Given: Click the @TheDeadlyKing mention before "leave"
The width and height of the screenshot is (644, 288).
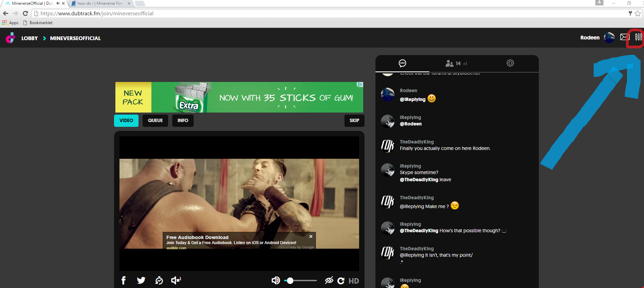Looking at the screenshot, I should [419, 180].
